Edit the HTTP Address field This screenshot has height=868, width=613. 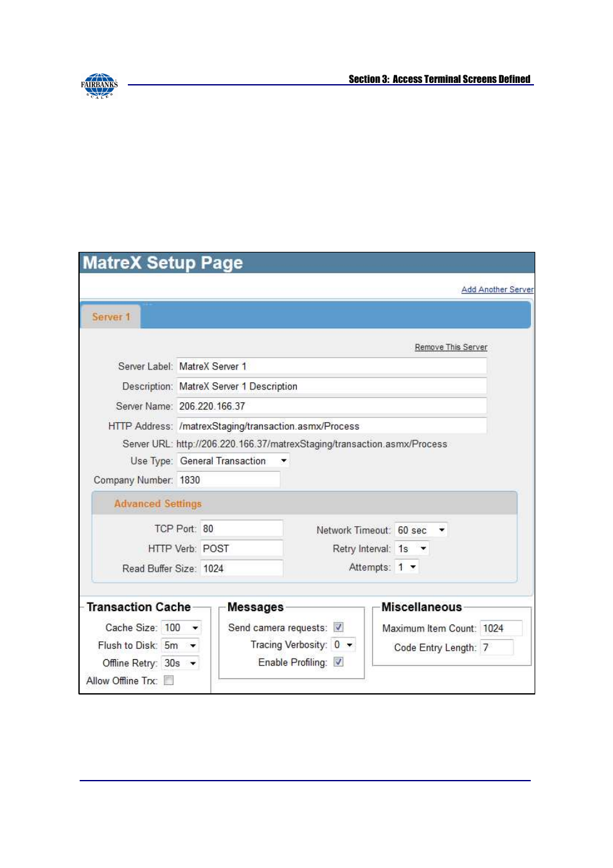[332, 426]
